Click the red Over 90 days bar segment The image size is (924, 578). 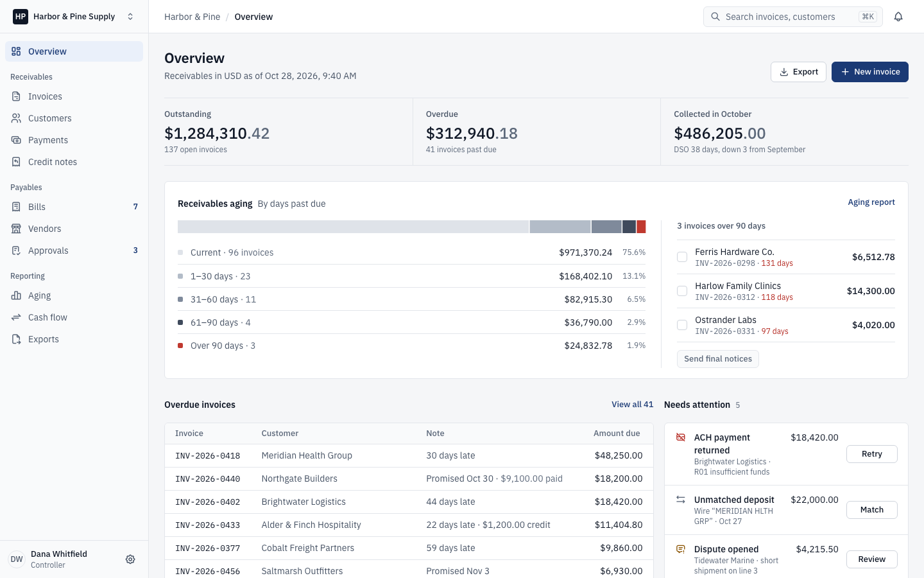tap(641, 227)
